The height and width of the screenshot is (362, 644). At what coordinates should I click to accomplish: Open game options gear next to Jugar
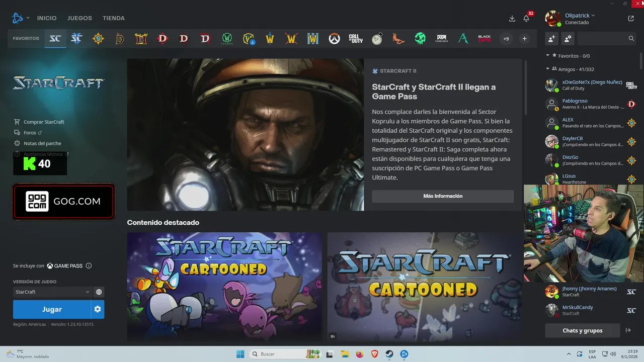click(98, 309)
